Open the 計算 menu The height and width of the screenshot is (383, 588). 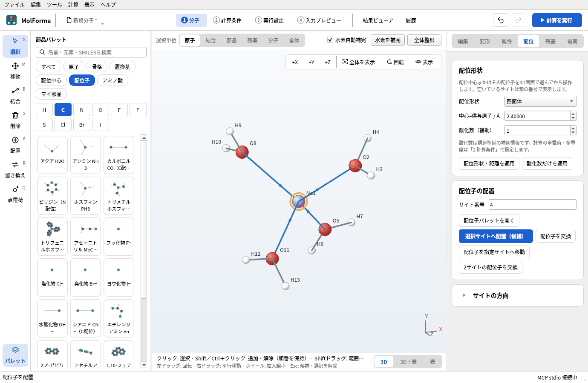point(73,5)
